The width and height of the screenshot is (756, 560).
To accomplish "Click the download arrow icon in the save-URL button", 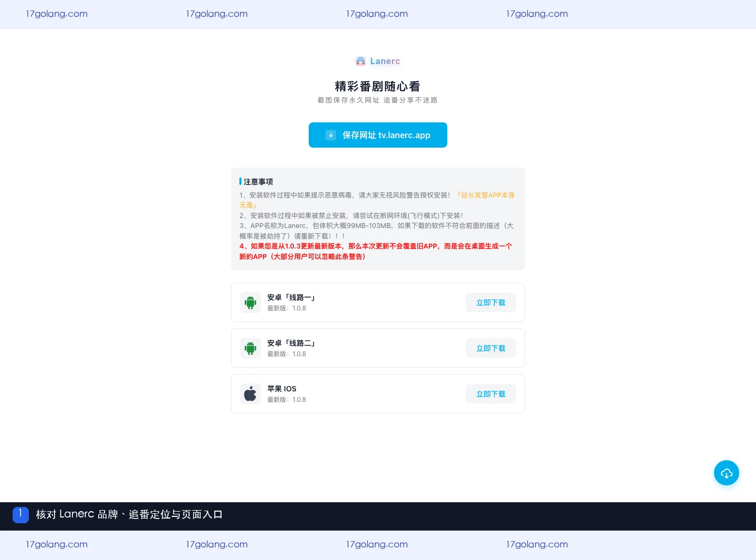I will 331,135.
